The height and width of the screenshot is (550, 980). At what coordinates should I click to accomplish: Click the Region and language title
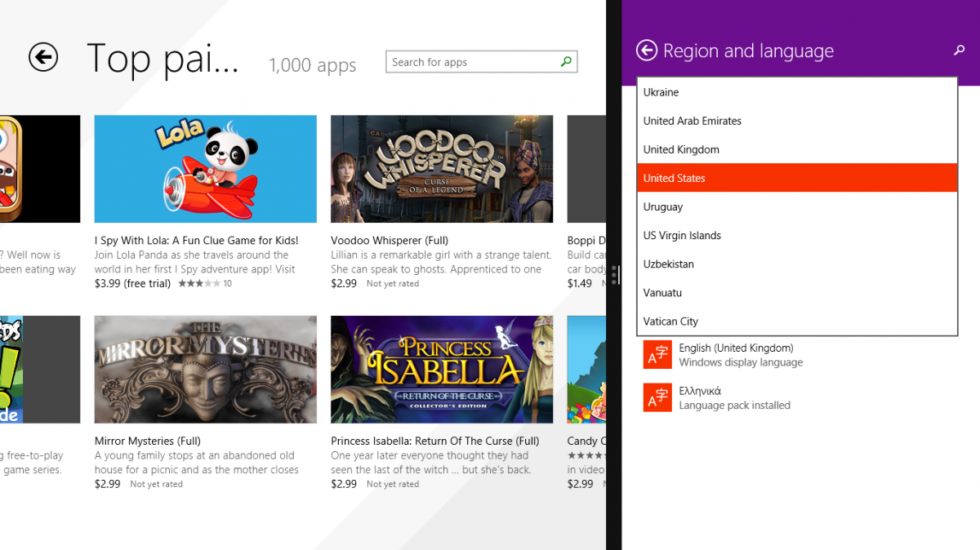tap(748, 51)
